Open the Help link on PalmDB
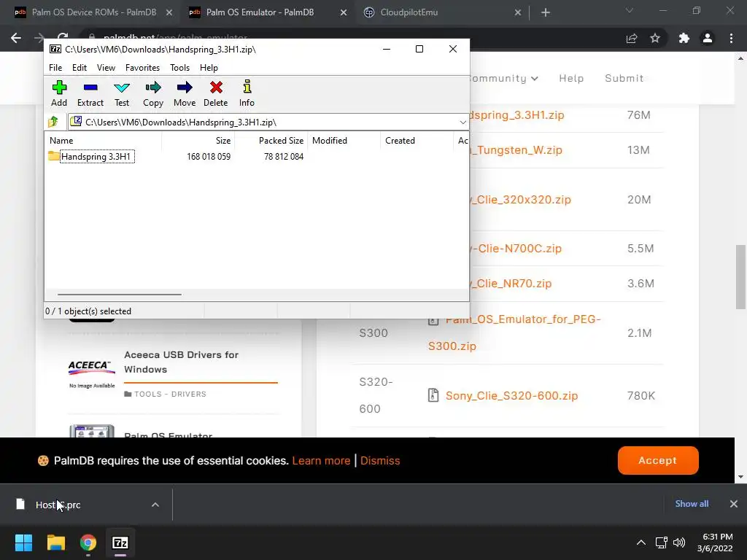747x560 pixels. (x=571, y=78)
